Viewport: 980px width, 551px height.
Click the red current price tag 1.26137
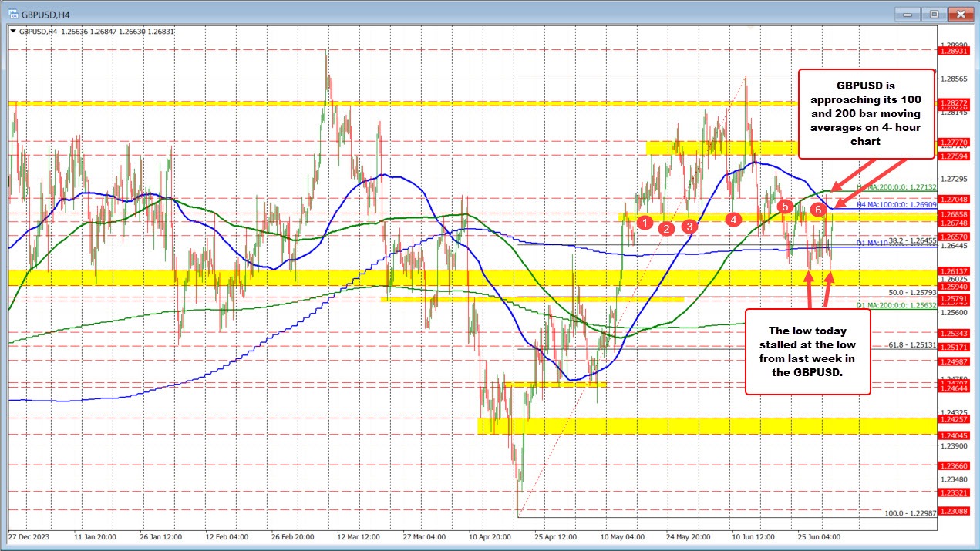tap(954, 270)
